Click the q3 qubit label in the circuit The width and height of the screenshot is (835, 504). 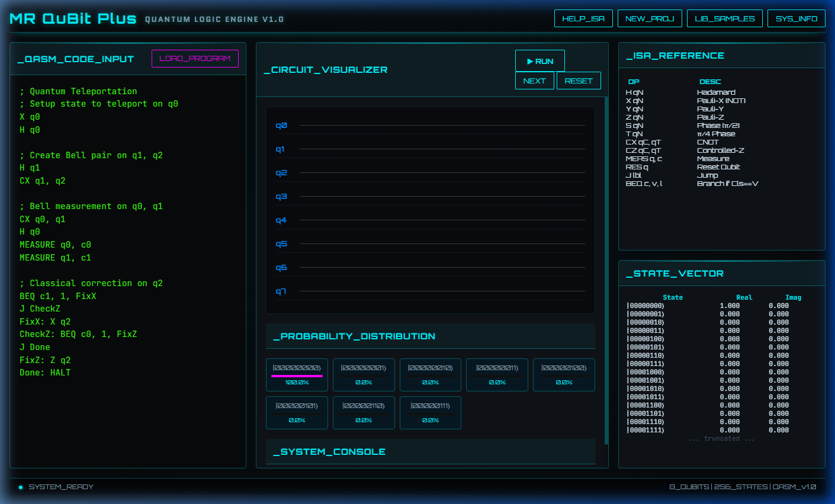[x=281, y=197]
